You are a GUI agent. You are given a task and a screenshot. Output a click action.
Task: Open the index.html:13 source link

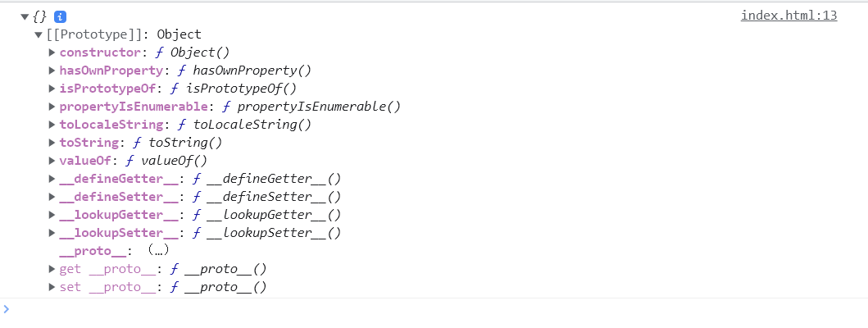click(788, 16)
